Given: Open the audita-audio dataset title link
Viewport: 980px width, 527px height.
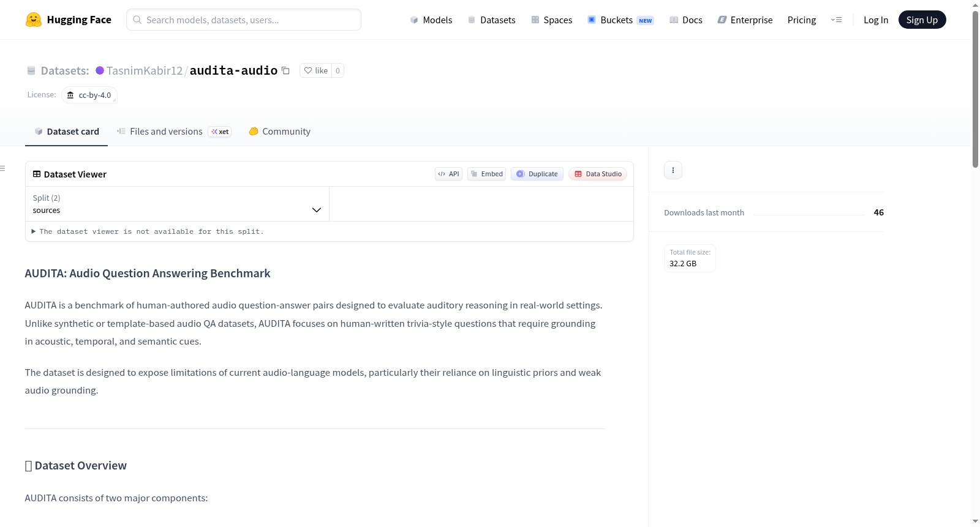Looking at the screenshot, I should [233, 70].
